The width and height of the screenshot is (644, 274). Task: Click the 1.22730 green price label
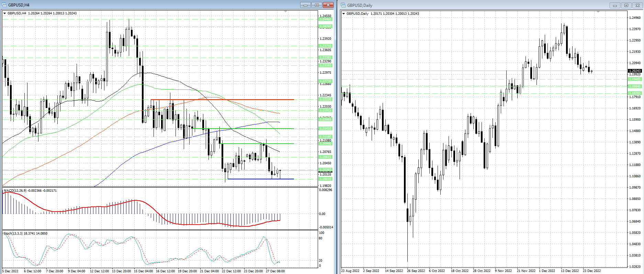(x=326, y=81)
